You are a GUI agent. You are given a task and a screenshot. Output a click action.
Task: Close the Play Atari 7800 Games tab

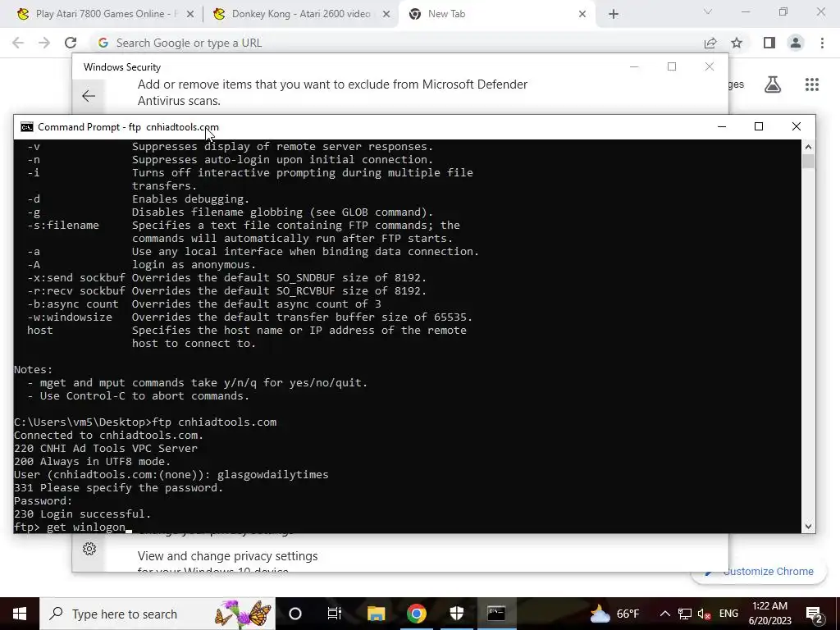[190, 15]
